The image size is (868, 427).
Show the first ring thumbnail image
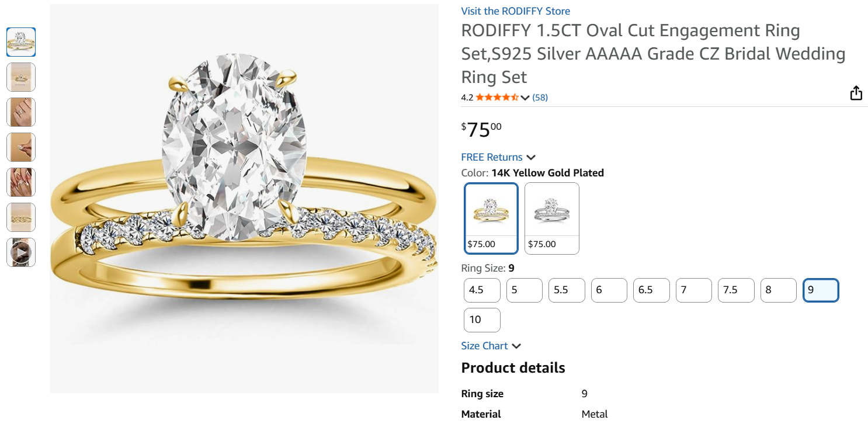click(21, 42)
